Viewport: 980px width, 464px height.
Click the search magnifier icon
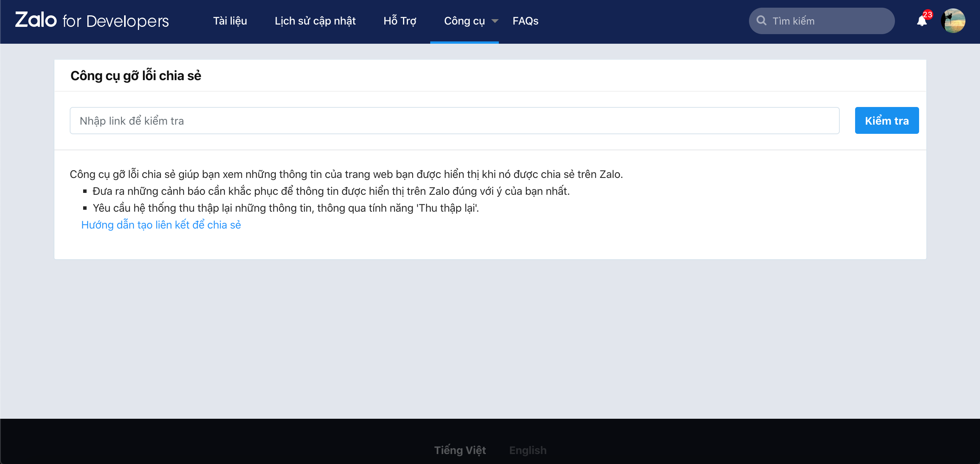762,21
